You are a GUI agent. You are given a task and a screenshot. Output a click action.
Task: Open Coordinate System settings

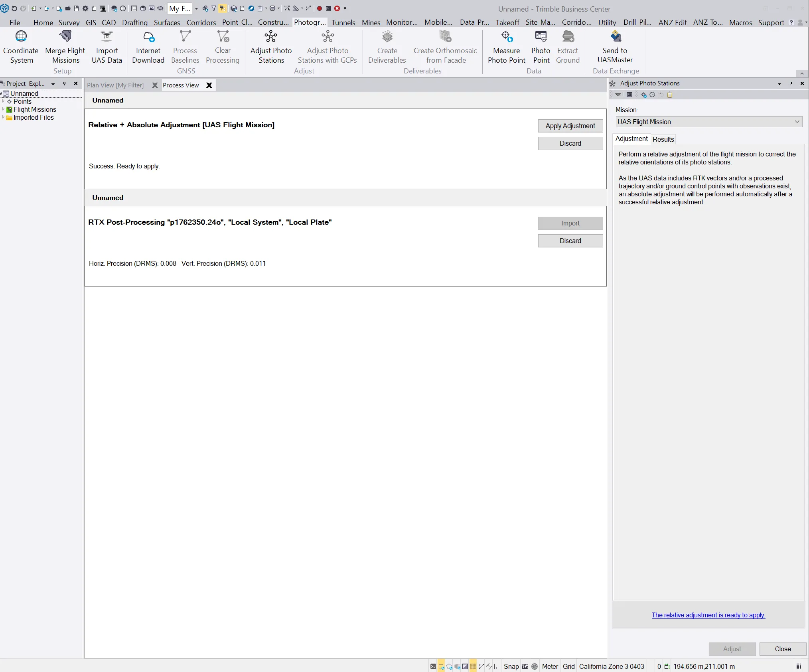pyautogui.click(x=21, y=47)
